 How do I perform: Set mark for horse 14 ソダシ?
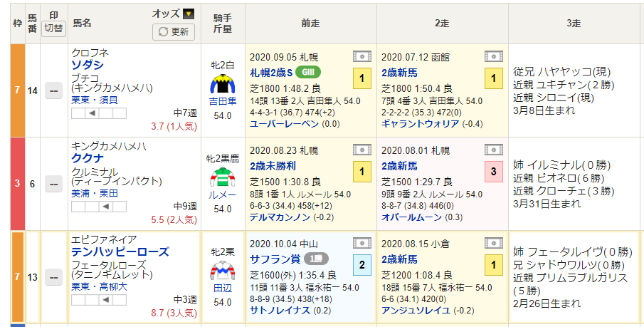pos(54,90)
